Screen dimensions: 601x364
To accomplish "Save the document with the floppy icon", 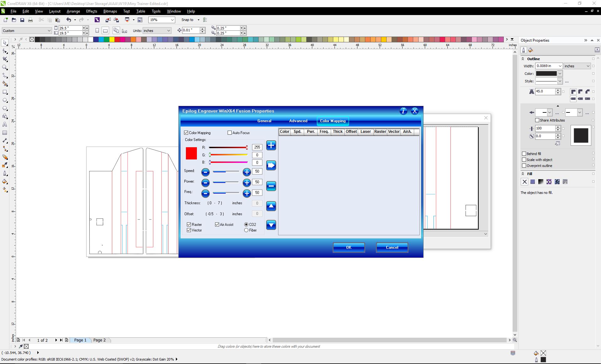I will (22, 20).
